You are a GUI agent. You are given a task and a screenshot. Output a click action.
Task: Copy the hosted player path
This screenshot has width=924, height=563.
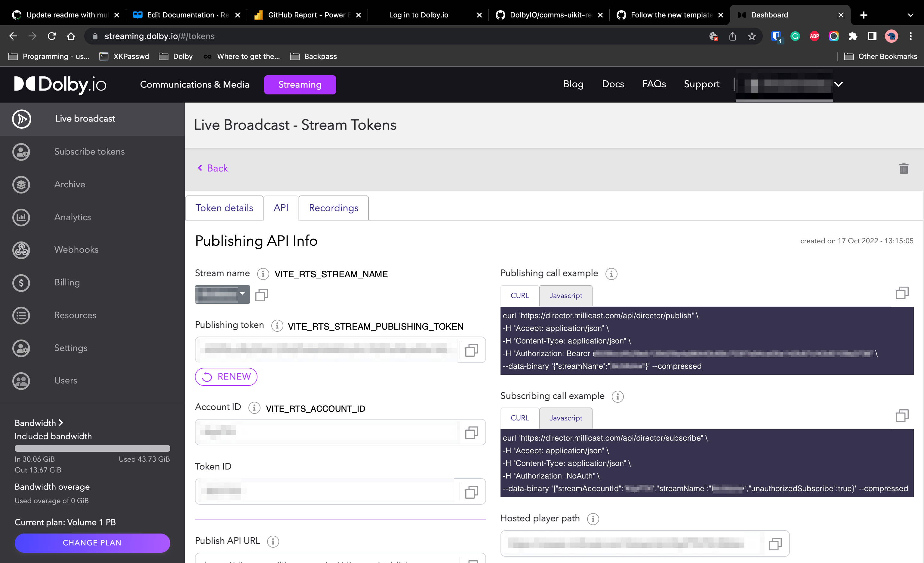coord(775,543)
